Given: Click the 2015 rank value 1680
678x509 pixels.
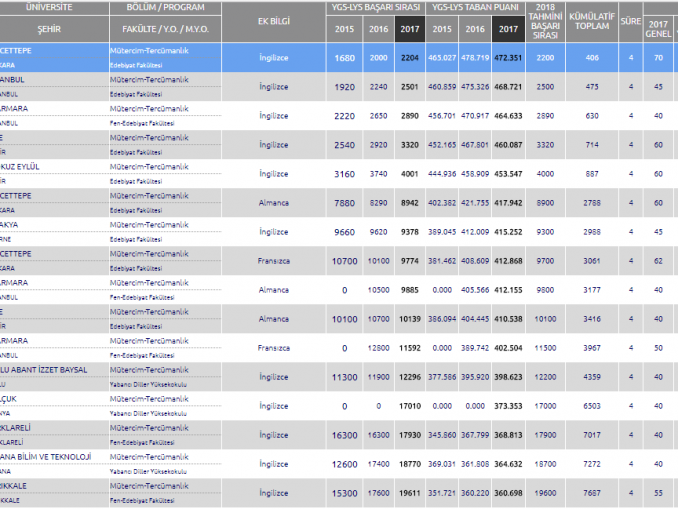Looking at the screenshot, I should coord(345,58).
